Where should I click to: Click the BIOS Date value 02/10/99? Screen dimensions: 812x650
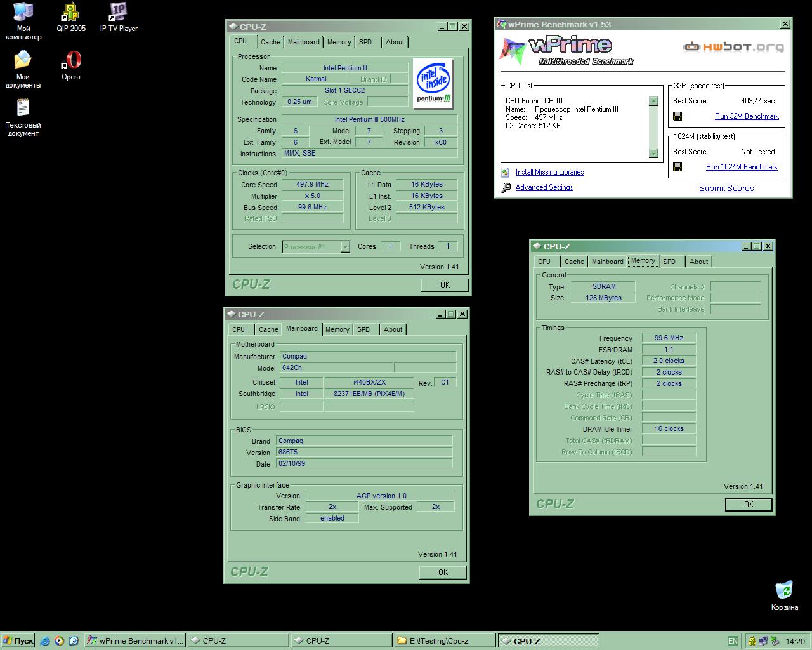tap(365, 464)
